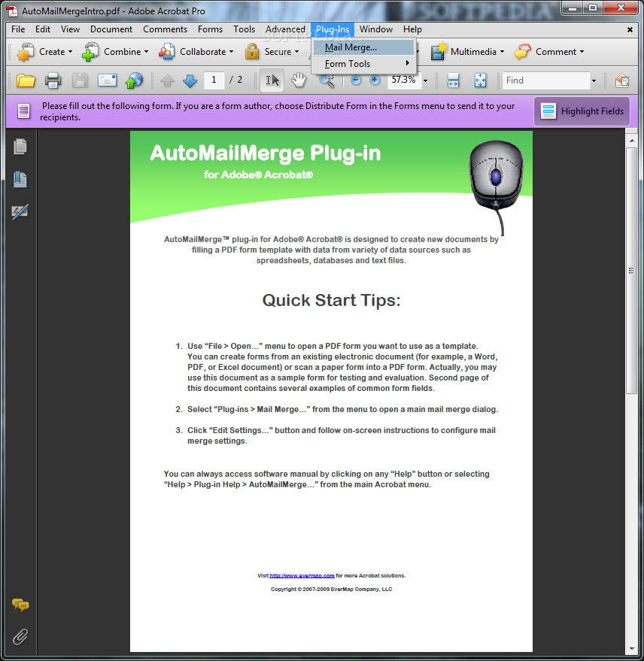Screen dimensions: 644x661
Task: Open the Window menu
Action: coord(375,29)
